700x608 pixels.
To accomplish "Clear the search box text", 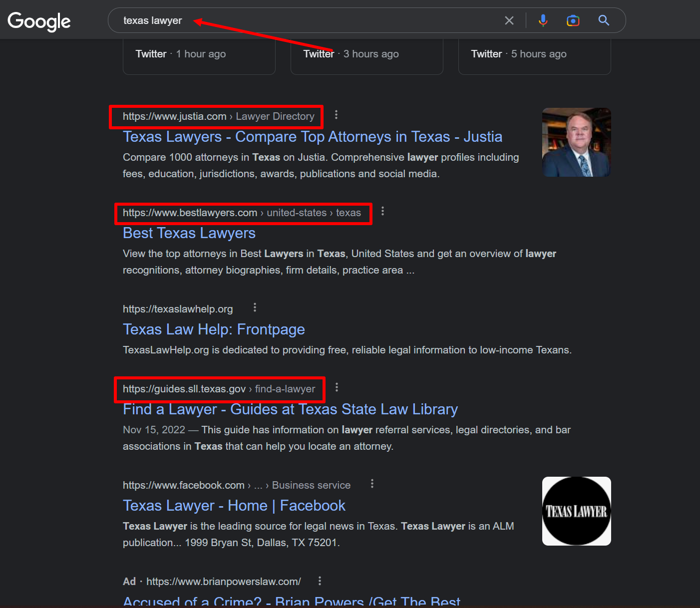I will pyautogui.click(x=509, y=20).
